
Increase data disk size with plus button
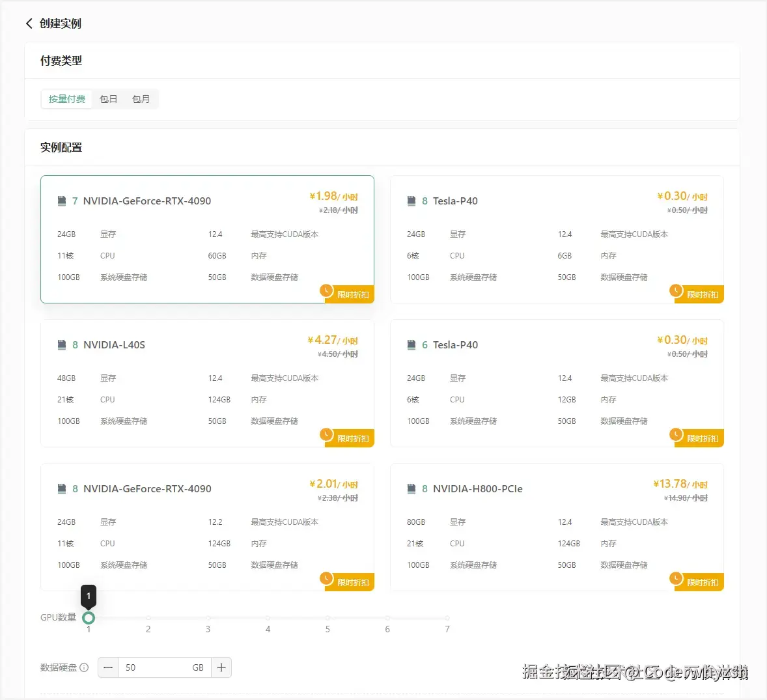click(221, 667)
